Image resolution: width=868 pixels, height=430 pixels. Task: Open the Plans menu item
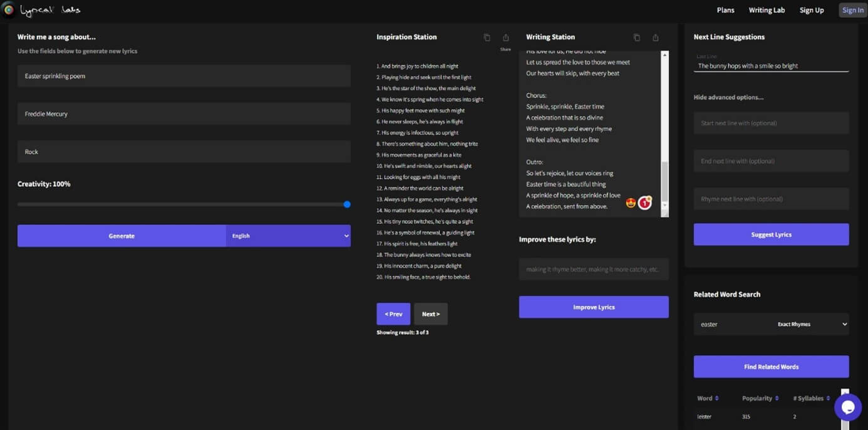725,10
